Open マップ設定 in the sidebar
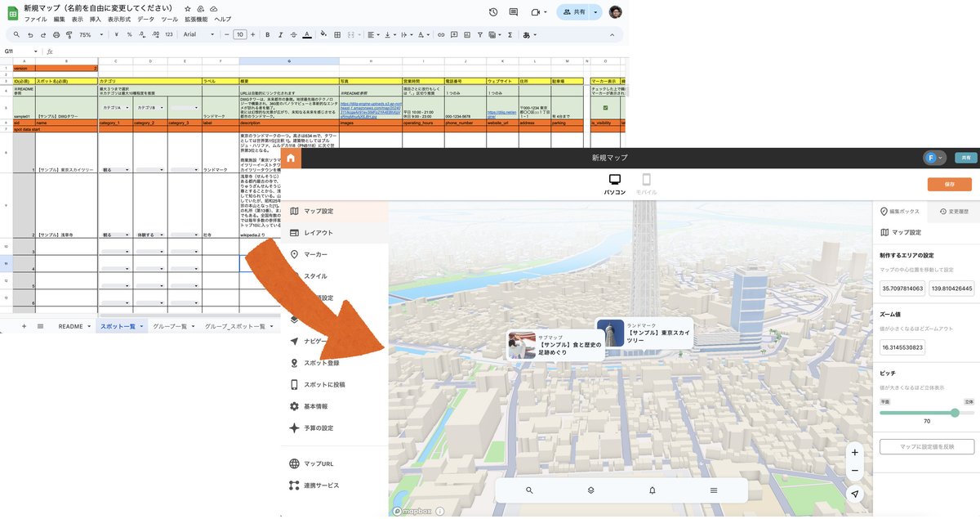Viewport: 980px width, 519px height. pos(335,212)
